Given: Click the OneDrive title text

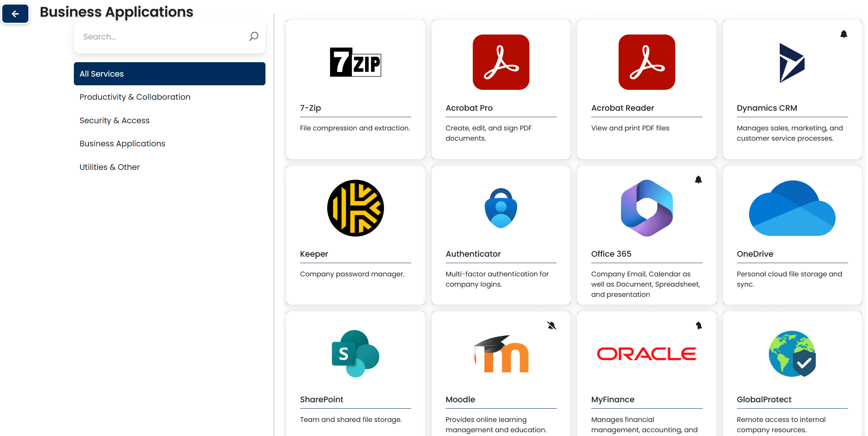Looking at the screenshot, I should pos(755,254).
